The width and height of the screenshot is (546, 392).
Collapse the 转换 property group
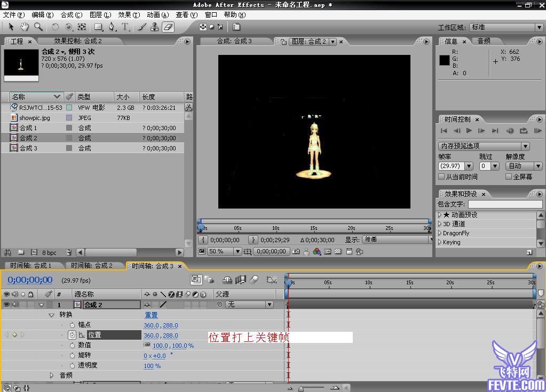(51, 315)
